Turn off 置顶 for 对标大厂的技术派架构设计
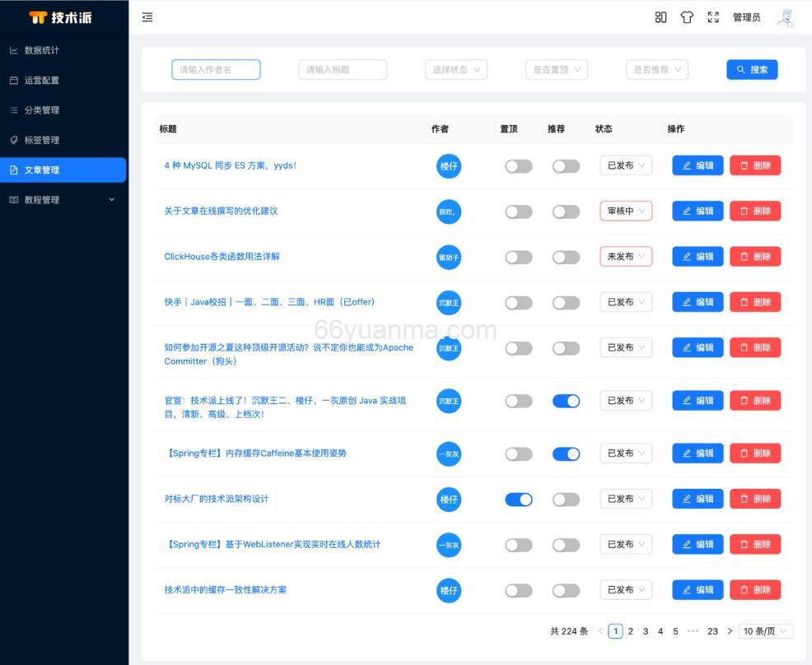 click(x=518, y=499)
